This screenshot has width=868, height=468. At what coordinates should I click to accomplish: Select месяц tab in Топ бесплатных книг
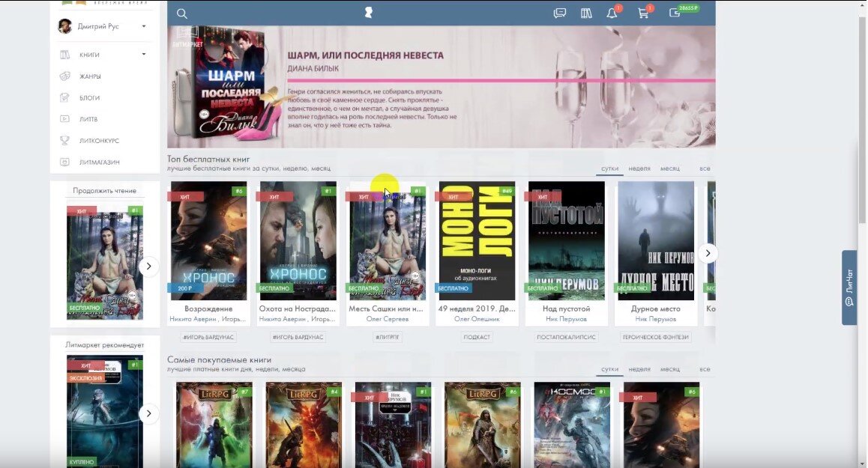(x=670, y=168)
